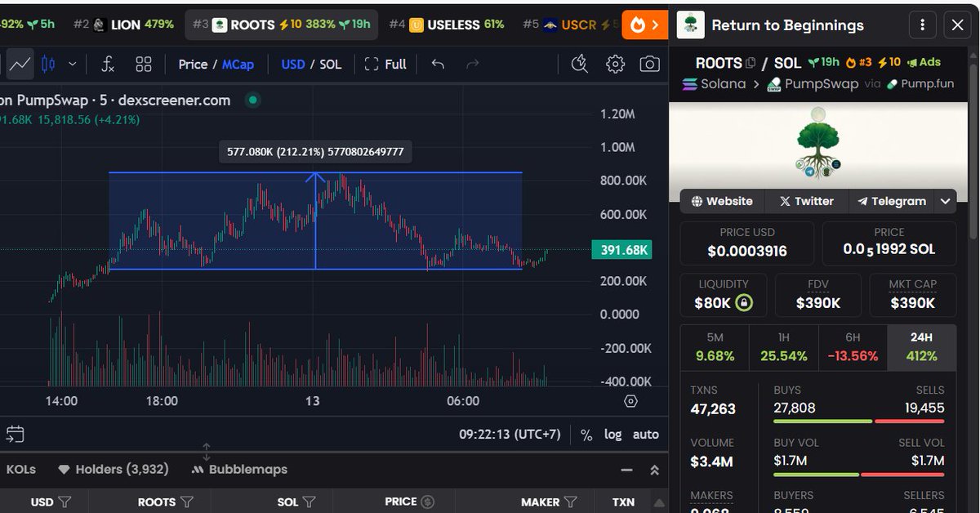Click the LIQUIDITY $80K lock icon
The width and height of the screenshot is (980, 513).
coord(744,303)
